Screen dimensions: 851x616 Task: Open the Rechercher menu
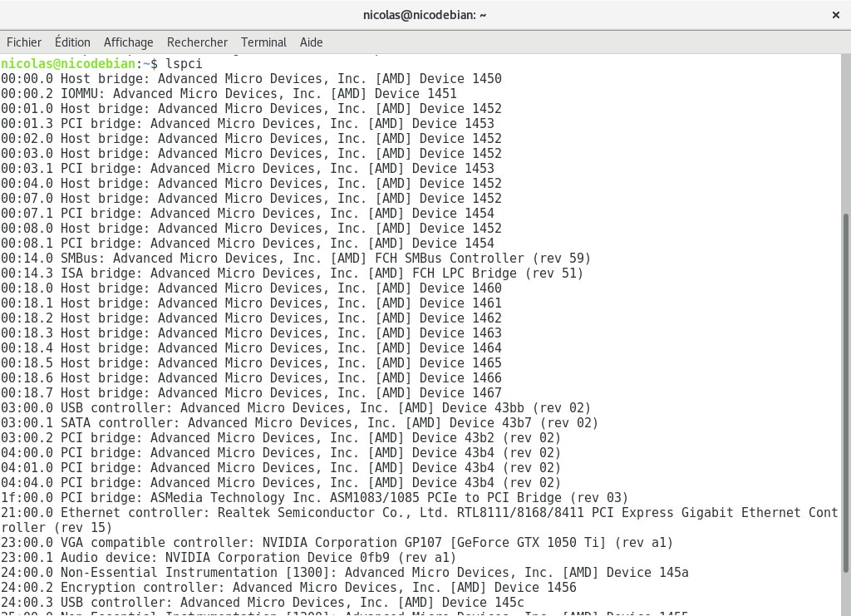pos(197,42)
